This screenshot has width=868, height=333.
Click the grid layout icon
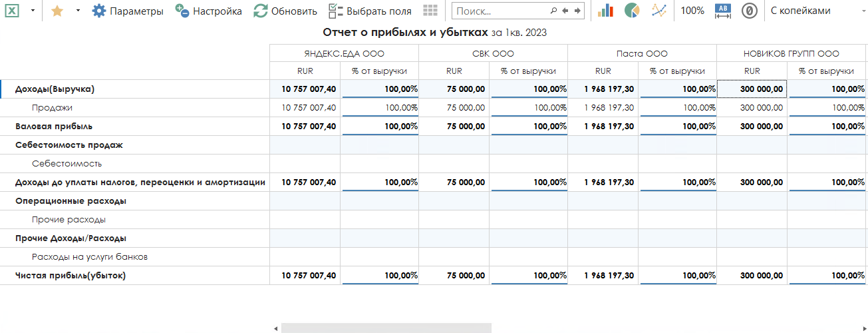[430, 11]
